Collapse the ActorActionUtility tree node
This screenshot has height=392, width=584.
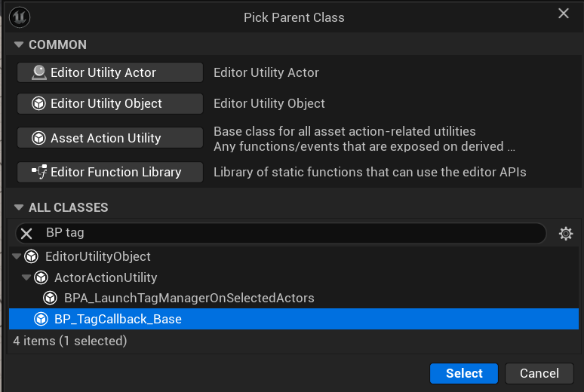[26, 277]
